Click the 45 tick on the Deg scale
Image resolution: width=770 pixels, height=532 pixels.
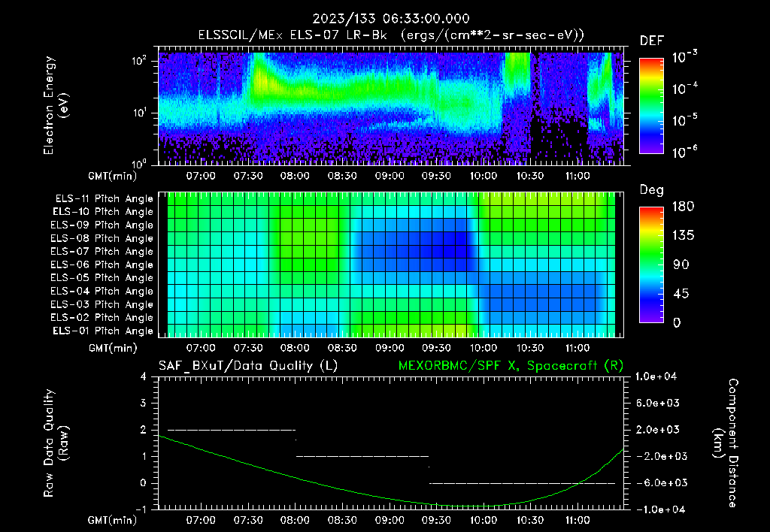pyautogui.click(x=681, y=294)
